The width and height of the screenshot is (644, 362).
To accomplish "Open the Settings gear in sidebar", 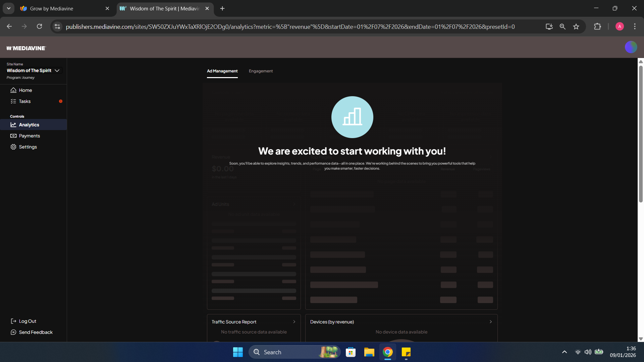I will [13, 147].
